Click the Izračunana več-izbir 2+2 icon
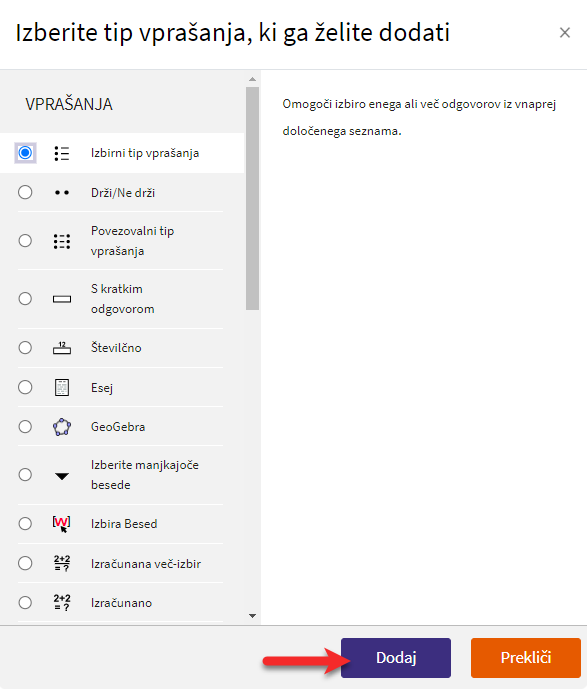 tap(62, 563)
